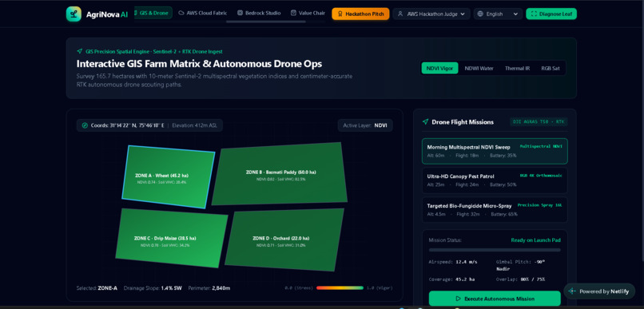
Task: Click the Elevation 412m ASL text
Action: (195, 125)
